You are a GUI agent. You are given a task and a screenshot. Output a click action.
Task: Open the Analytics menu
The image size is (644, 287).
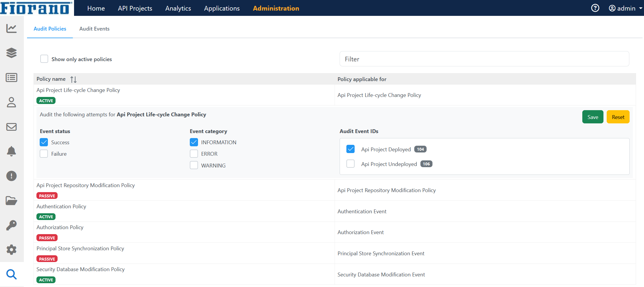[178, 8]
